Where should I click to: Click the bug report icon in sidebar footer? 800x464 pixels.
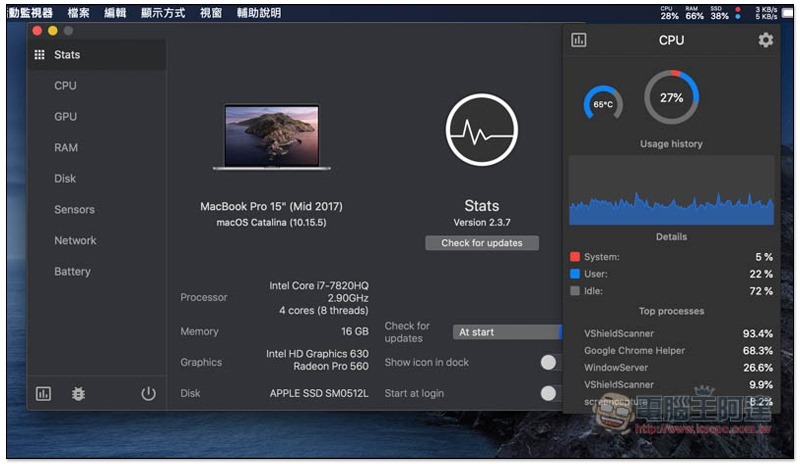tap(79, 394)
